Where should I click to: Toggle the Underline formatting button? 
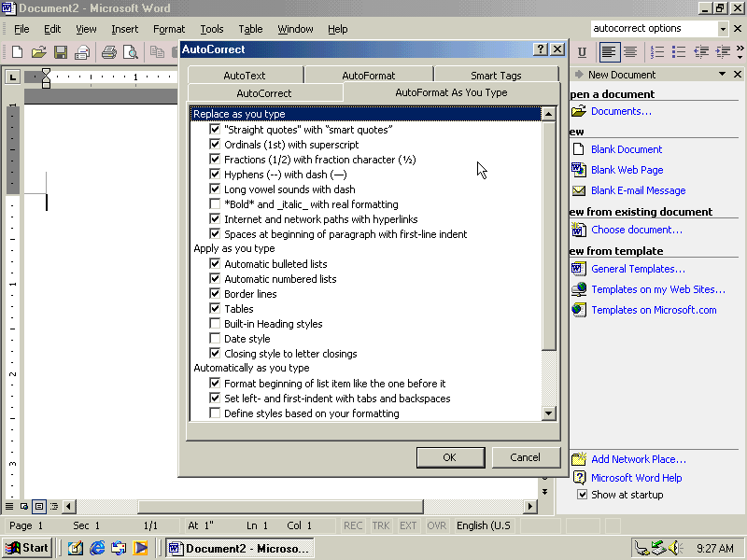(x=582, y=52)
